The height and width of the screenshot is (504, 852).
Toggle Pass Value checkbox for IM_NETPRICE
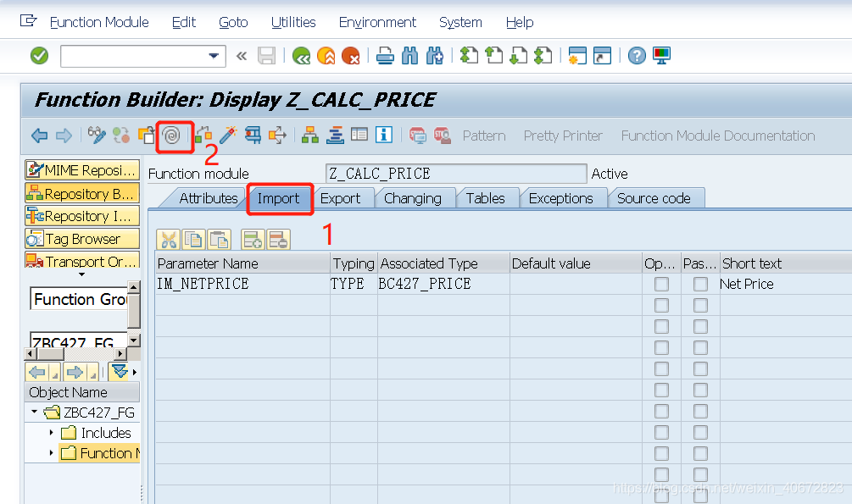point(700,284)
